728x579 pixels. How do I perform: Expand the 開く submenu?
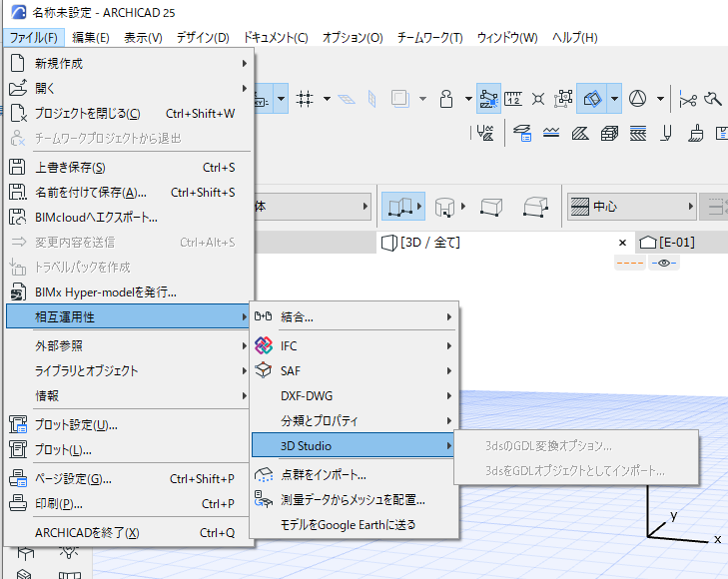pyautogui.click(x=129, y=88)
